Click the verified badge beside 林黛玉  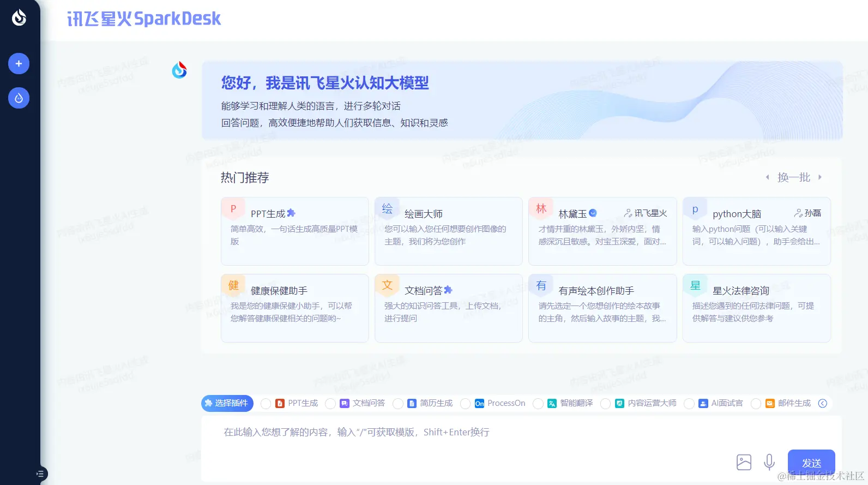(x=593, y=213)
